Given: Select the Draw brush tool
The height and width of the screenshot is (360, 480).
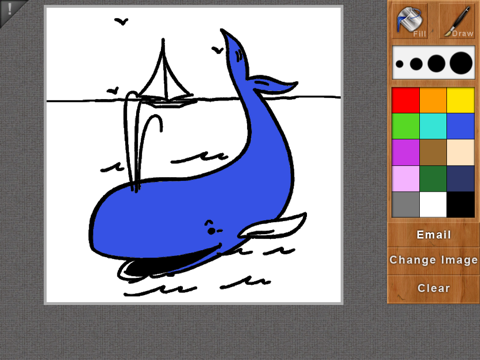Looking at the screenshot, I should click(x=457, y=21).
